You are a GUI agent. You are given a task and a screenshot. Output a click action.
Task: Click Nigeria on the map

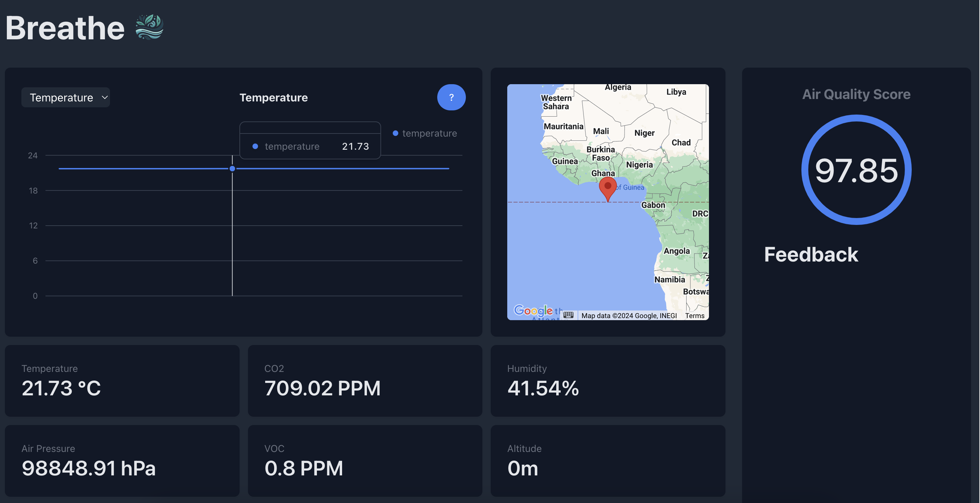click(639, 165)
